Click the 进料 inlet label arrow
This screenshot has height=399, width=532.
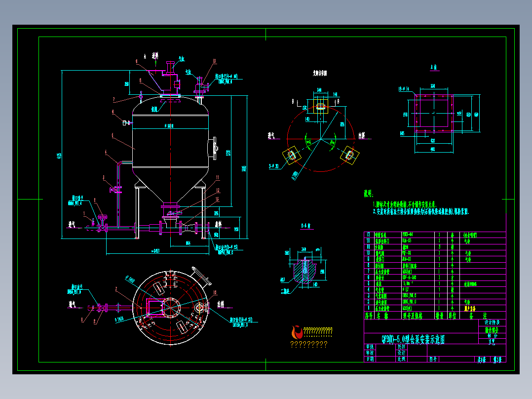click(154, 56)
